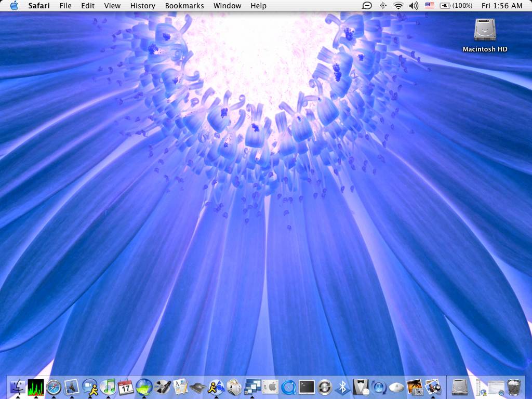The height and width of the screenshot is (399, 532).
Task: Open the Edit menu
Action: pyautogui.click(x=88, y=6)
